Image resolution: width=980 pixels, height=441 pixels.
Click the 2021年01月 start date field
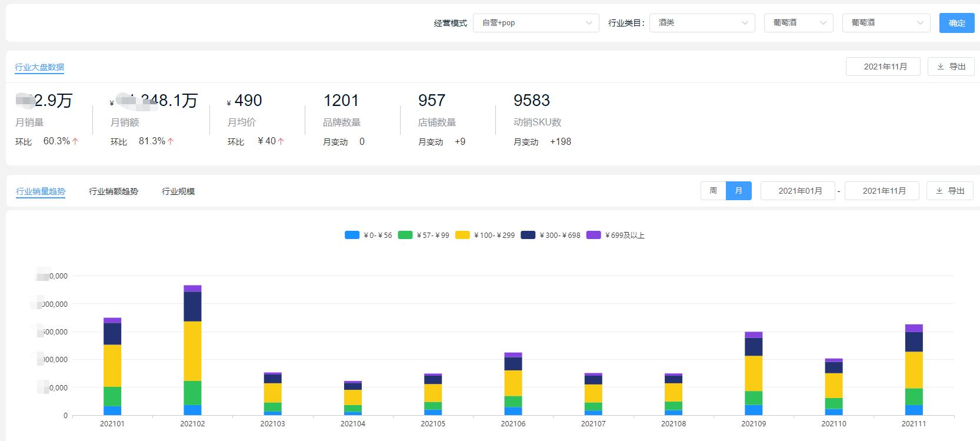pyautogui.click(x=797, y=191)
